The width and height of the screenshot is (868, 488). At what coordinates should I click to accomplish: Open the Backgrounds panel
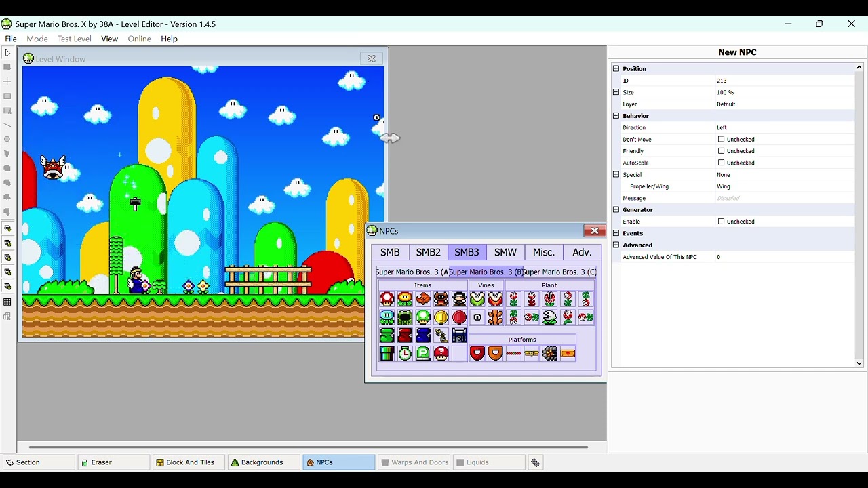pos(264,462)
